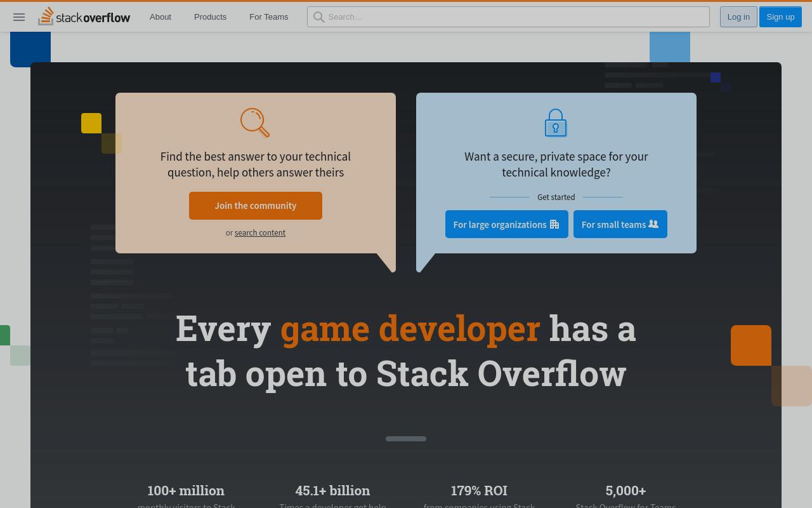Click Join the community button

click(x=256, y=206)
